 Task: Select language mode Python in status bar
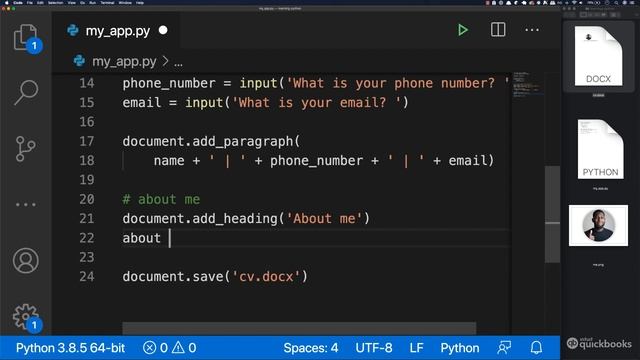[460, 348]
